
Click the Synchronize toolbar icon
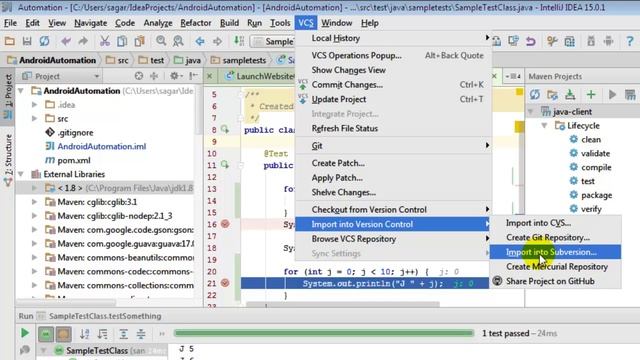tap(44, 41)
